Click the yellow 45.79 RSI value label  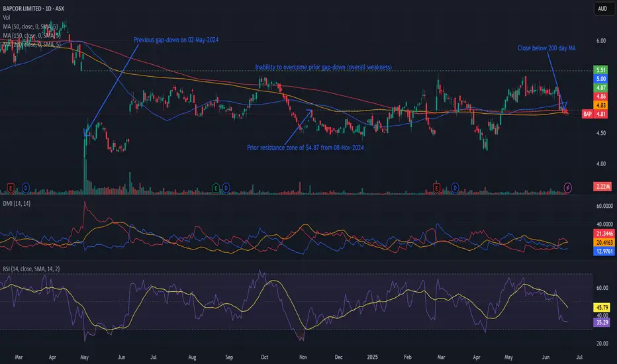(602, 307)
